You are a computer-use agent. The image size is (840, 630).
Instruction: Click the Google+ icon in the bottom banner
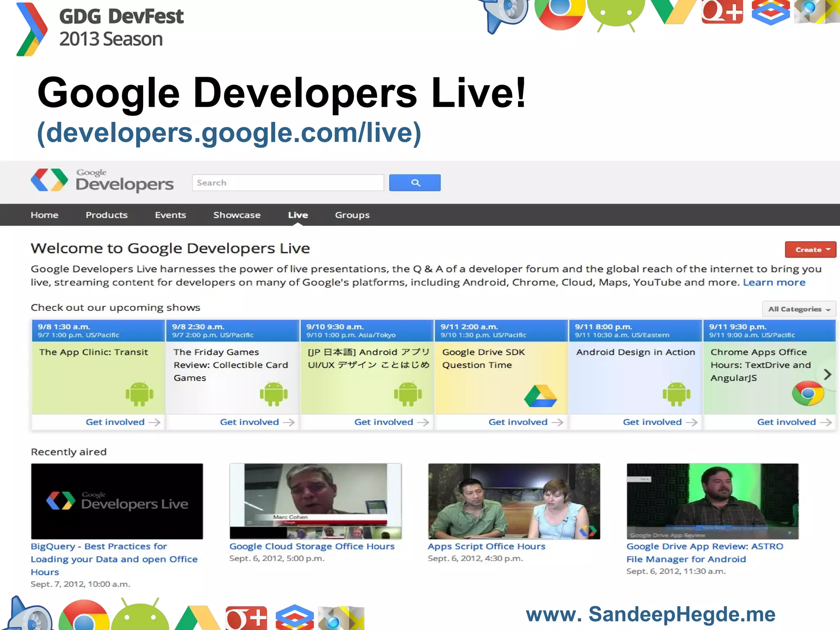click(246, 618)
